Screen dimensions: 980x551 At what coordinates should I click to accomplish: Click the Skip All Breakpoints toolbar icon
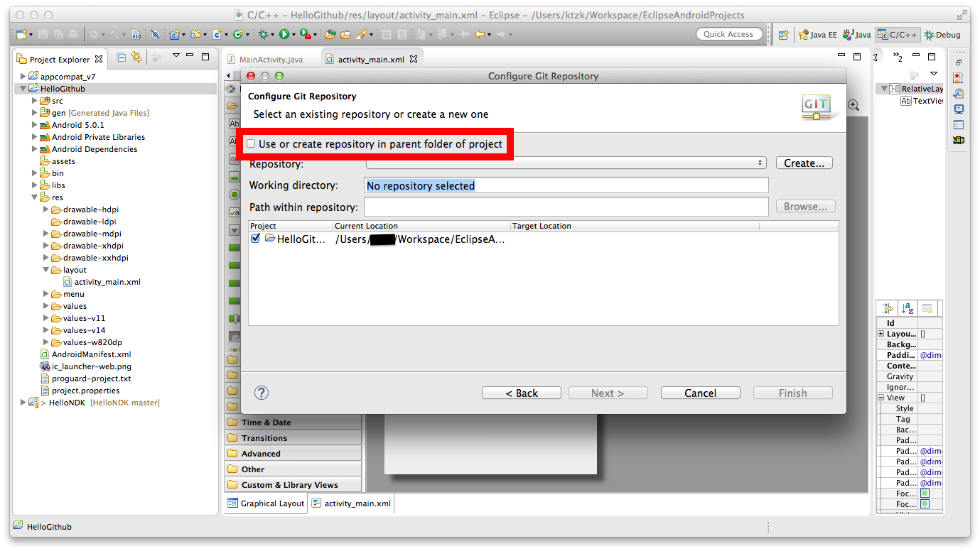pos(155,34)
